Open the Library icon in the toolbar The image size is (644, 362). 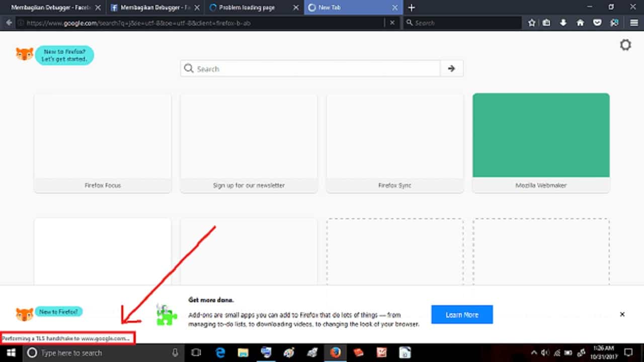pos(546,23)
